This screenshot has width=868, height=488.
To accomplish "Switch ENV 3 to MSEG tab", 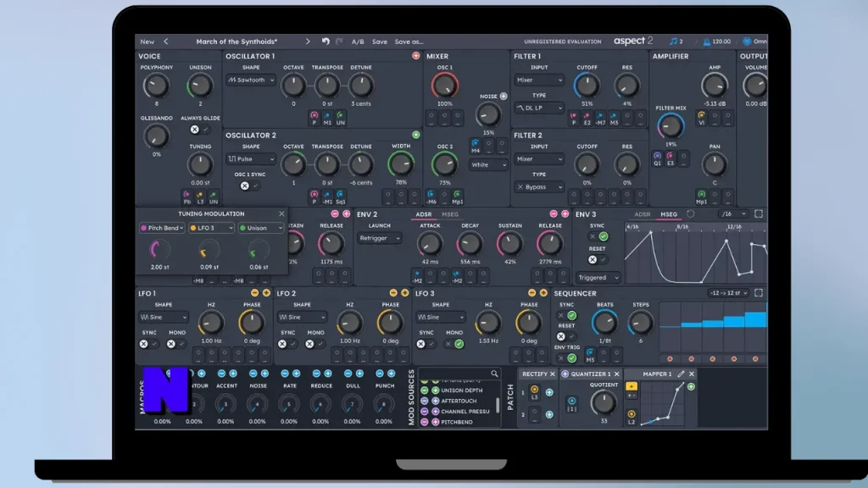I will pyautogui.click(x=669, y=214).
